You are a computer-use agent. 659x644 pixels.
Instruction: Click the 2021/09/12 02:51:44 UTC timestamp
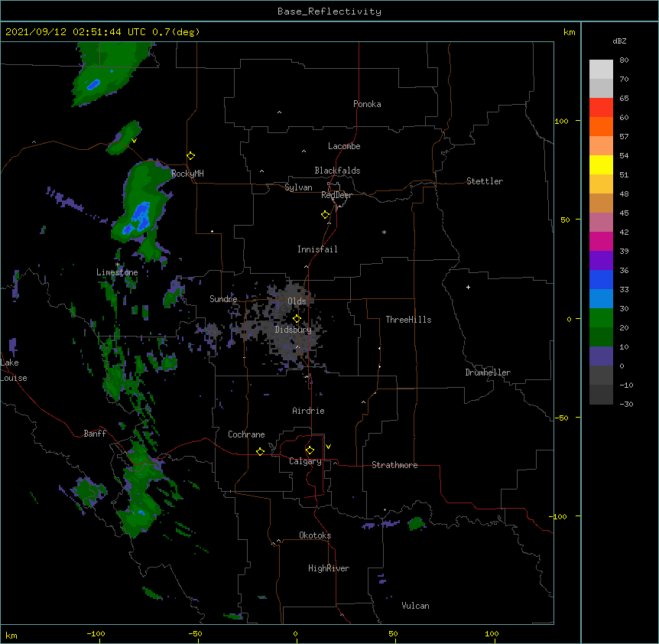click(x=76, y=32)
